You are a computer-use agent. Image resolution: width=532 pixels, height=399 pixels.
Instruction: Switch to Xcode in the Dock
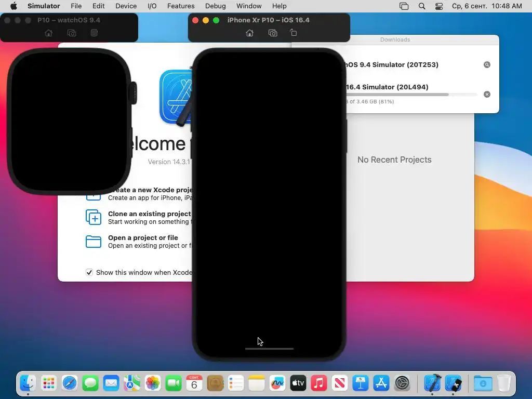432,383
